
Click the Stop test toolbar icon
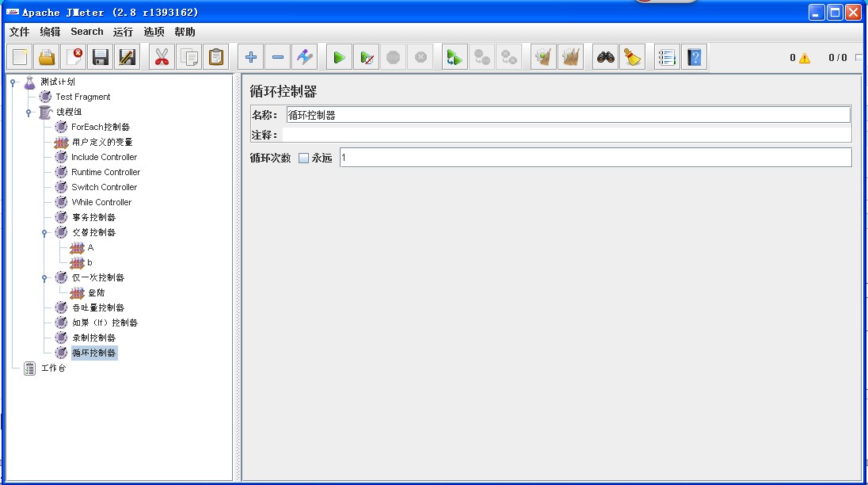[393, 57]
